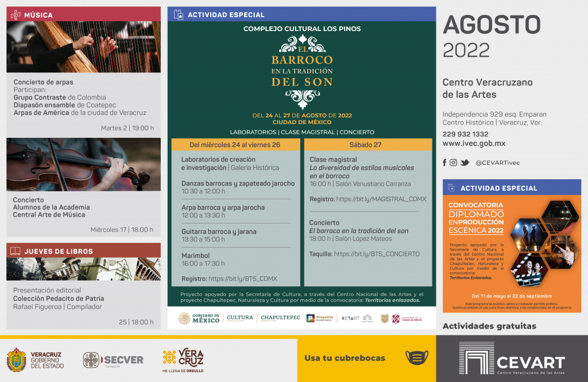This screenshot has height=382, width=588.
Task: Click the Facebook icon
Action: pyautogui.click(x=444, y=163)
